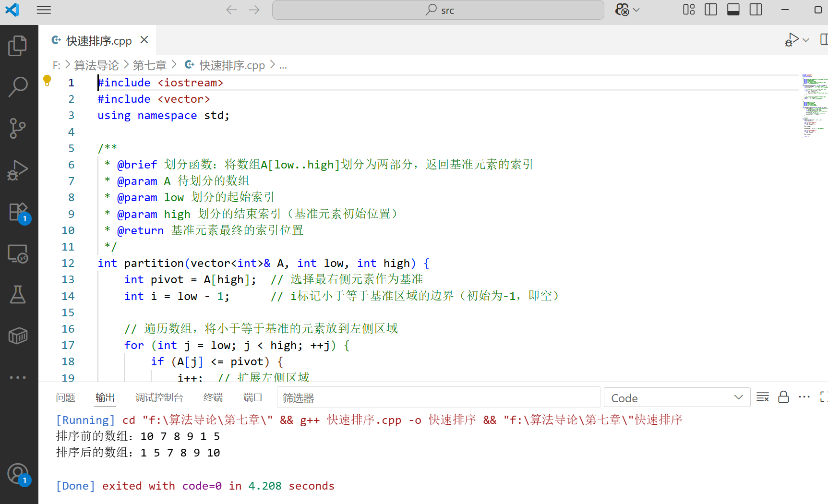Click '<iostream>' on line 1
Screen dimensions: 828x504
click(x=191, y=83)
